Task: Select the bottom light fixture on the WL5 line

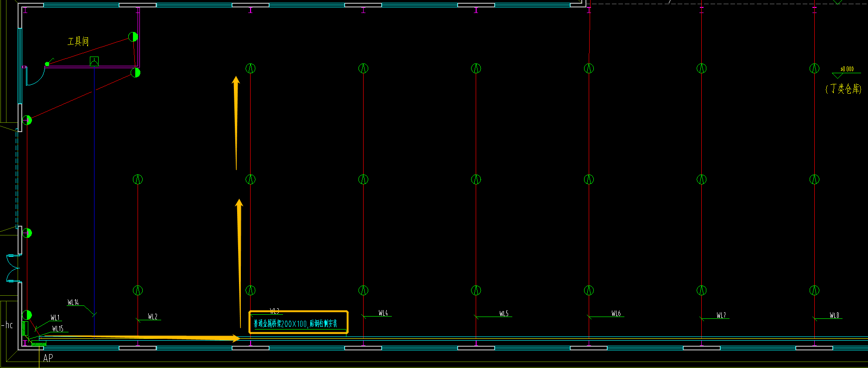Action: (476, 291)
